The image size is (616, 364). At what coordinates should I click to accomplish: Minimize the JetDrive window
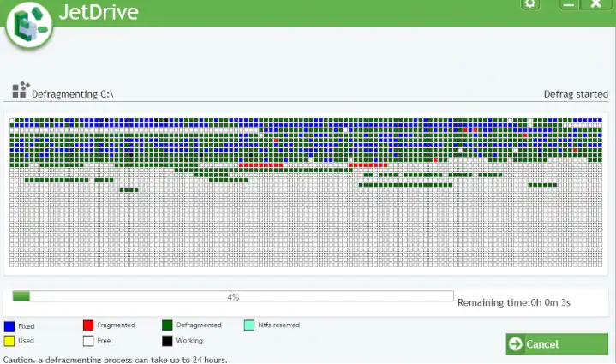tap(571, 4)
